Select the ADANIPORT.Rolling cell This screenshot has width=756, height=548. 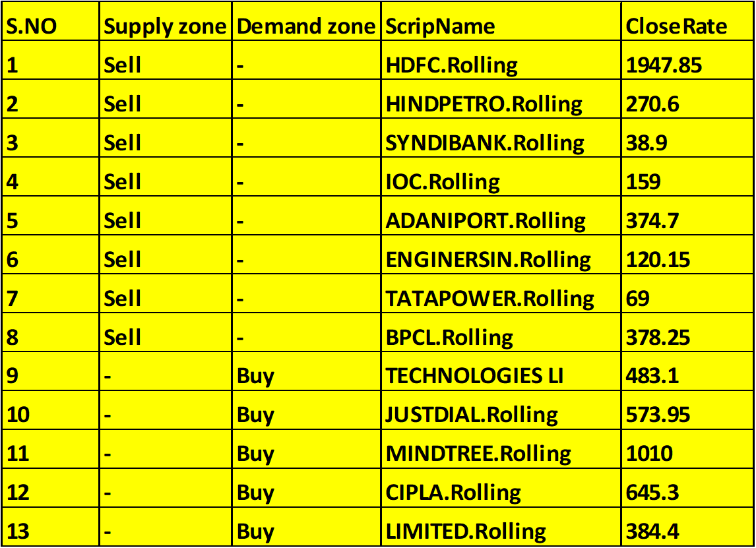pos(486,221)
